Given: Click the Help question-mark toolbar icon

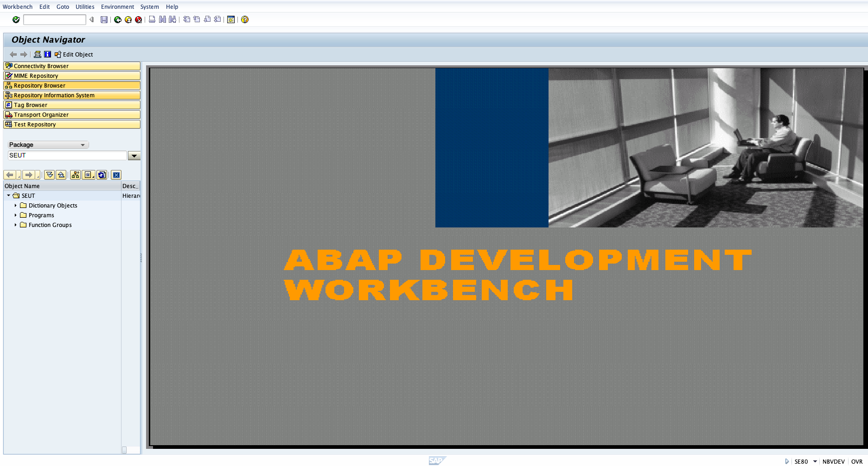Looking at the screenshot, I should [x=244, y=19].
